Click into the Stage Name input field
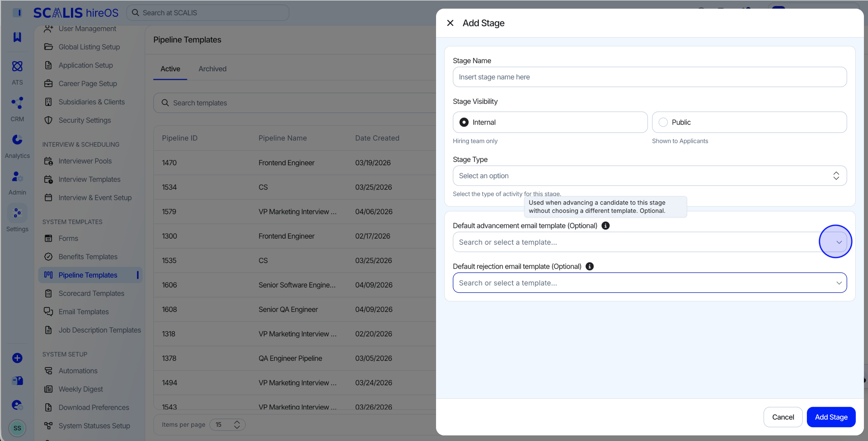The width and height of the screenshot is (868, 441). [650, 77]
